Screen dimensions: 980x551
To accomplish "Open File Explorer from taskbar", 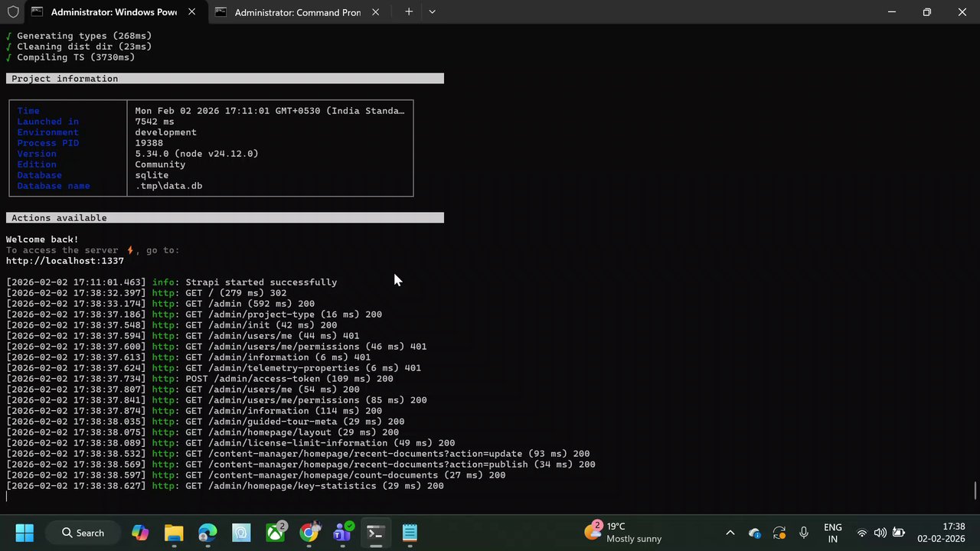I will click(174, 533).
